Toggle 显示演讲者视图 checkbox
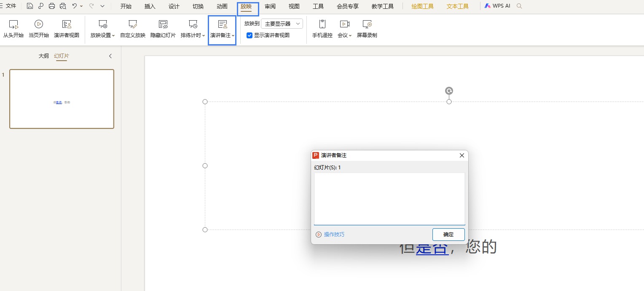644x291 pixels. click(250, 35)
